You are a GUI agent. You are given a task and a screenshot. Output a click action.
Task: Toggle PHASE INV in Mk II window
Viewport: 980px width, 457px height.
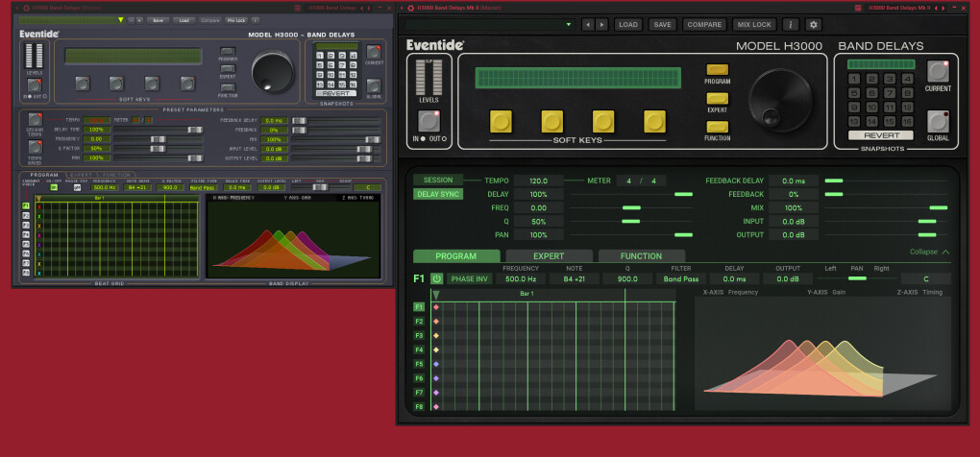tap(470, 278)
